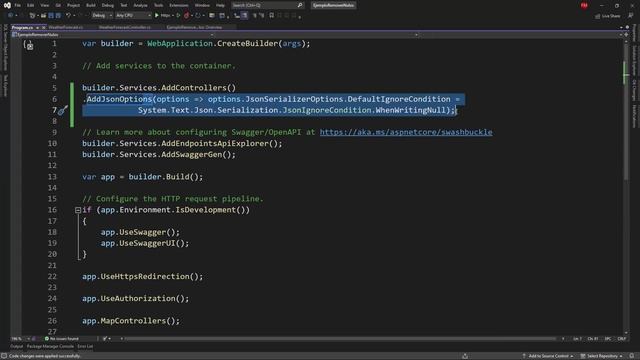640x360 pixels.
Task: Close the Program.cs tab
Action: click(43, 27)
